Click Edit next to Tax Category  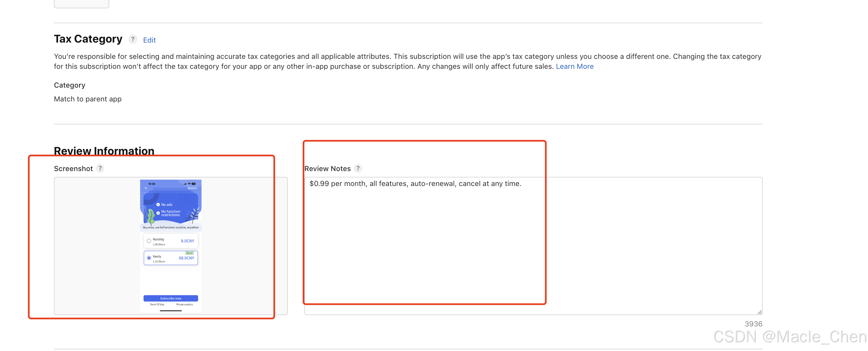tap(149, 40)
